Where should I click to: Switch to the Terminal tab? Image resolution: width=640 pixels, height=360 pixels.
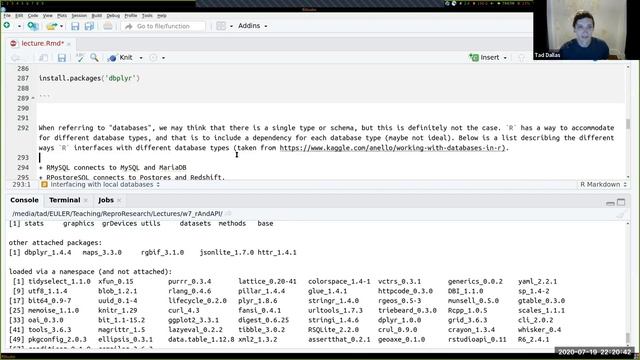click(64, 200)
